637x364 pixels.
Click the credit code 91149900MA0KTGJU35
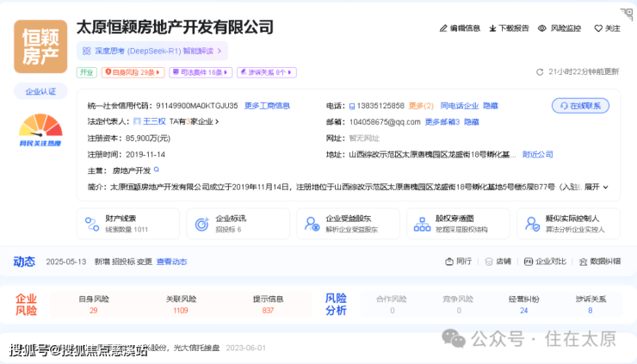[196, 106]
